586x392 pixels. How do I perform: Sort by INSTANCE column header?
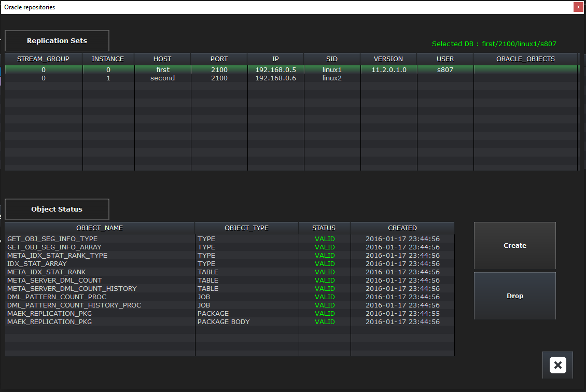pos(108,59)
